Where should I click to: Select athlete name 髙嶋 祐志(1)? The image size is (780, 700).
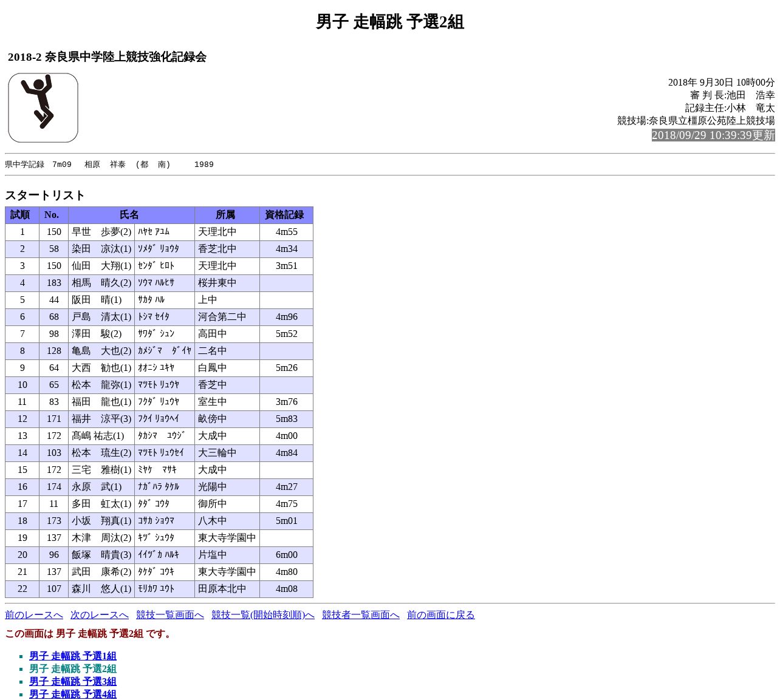tap(98, 436)
